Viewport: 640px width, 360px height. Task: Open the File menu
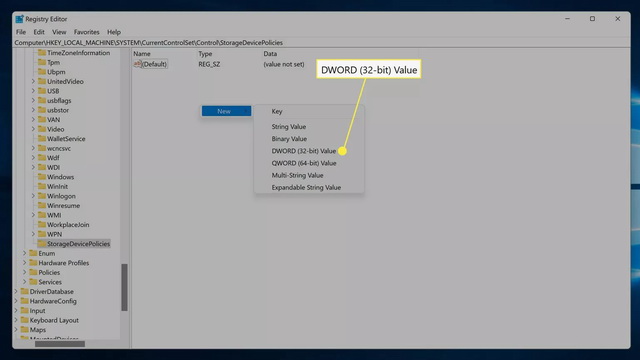coord(21,32)
